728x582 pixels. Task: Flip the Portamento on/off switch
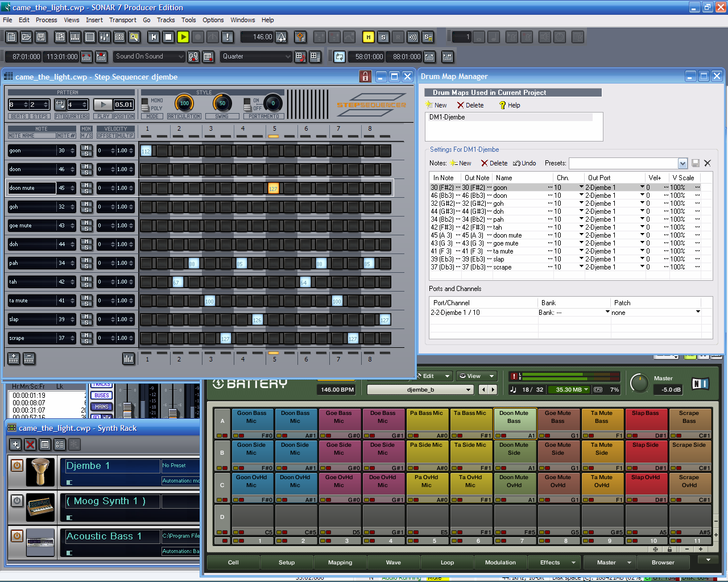[247, 105]
